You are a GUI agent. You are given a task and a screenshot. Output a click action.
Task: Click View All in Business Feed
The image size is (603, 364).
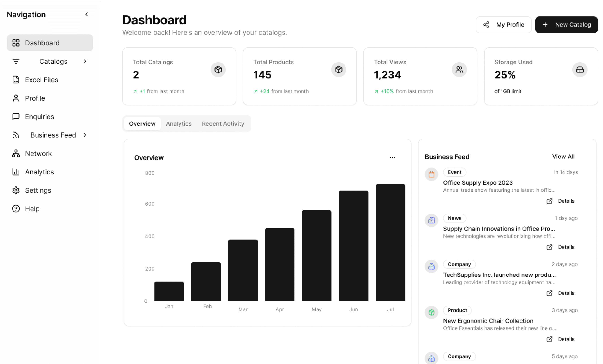tap(563, 157)
